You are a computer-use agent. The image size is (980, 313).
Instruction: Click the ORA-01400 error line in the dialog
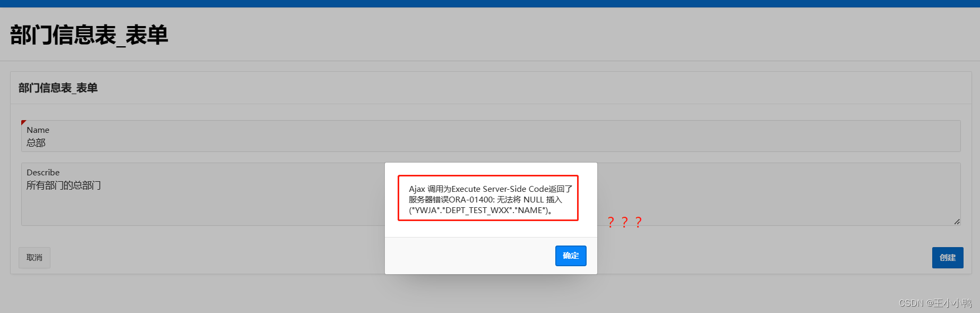click(x=485, y=199)
